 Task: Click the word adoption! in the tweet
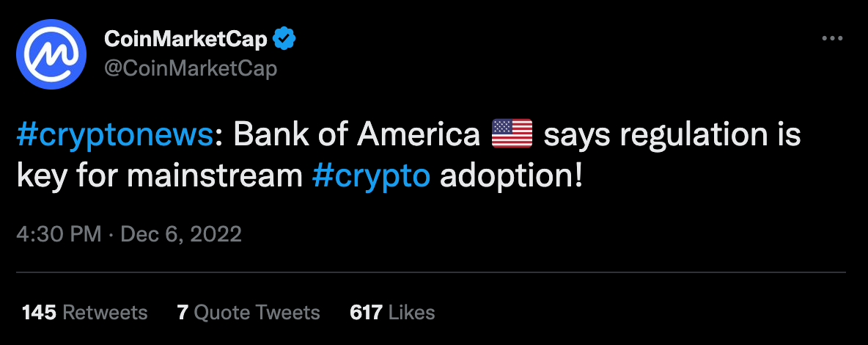click(511, 177)
